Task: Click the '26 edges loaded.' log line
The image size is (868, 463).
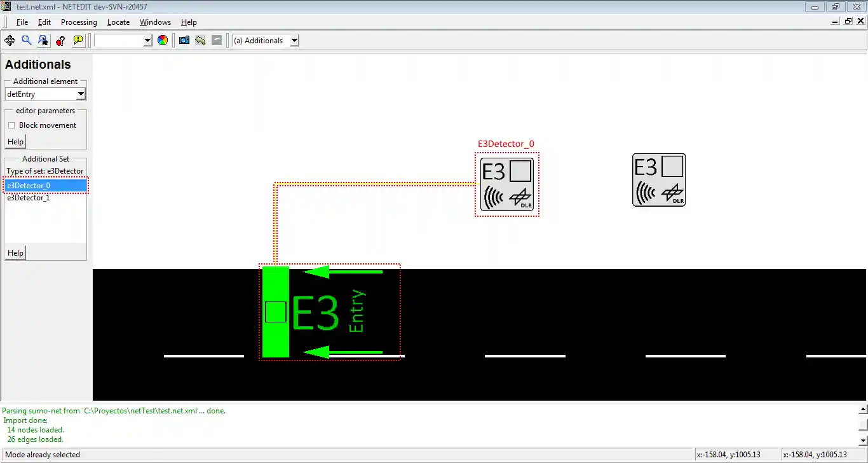Action: pyautogui.click(x=36, y=439)
